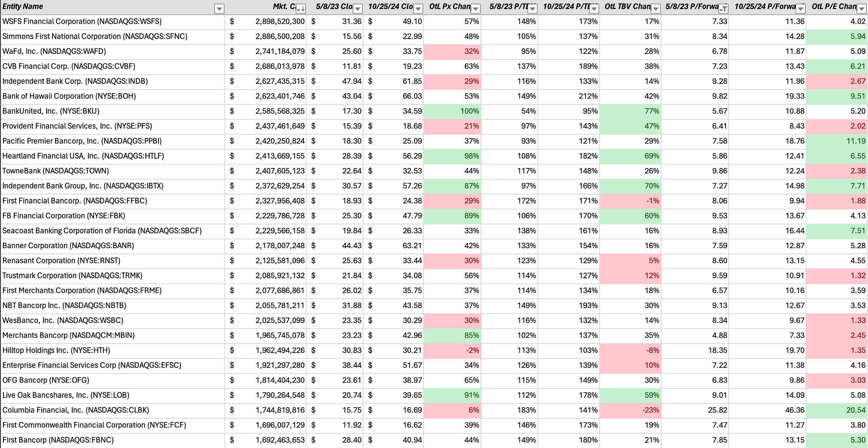Select FB Financial Corporation cell

pos(113,216)
